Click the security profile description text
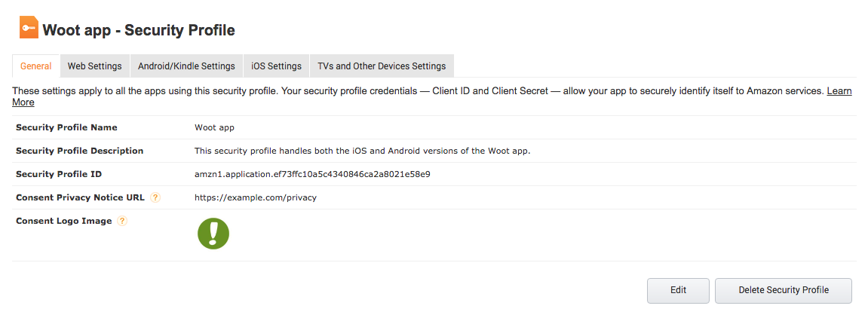Image resolution: width=868 pixels, height=321 pixels. coord(362,151)
